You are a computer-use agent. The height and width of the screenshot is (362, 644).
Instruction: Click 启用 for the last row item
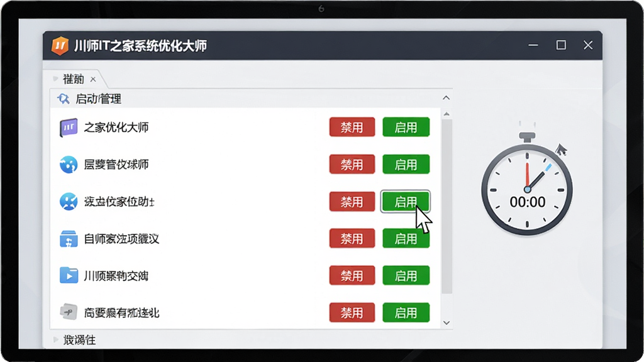tap(406, 312)
